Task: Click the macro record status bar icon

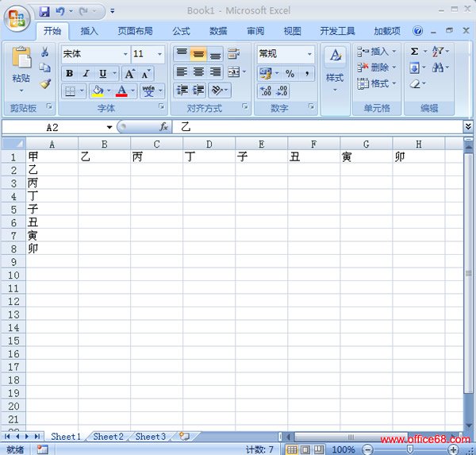Action: point(42,449)
